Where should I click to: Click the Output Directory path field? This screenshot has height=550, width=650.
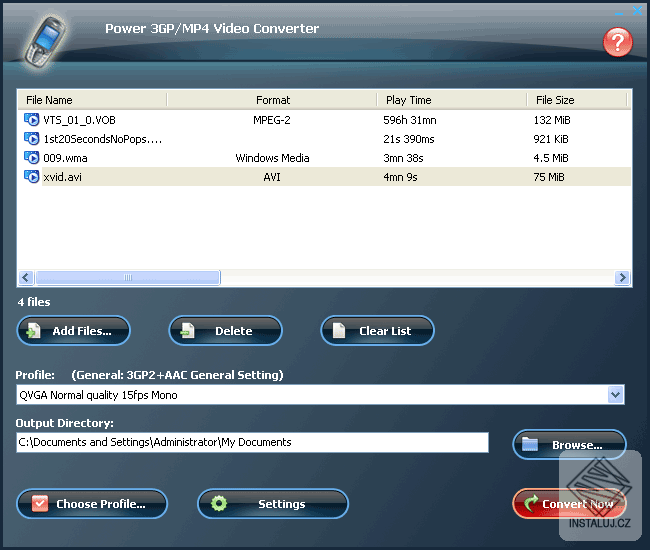(252, 442)
